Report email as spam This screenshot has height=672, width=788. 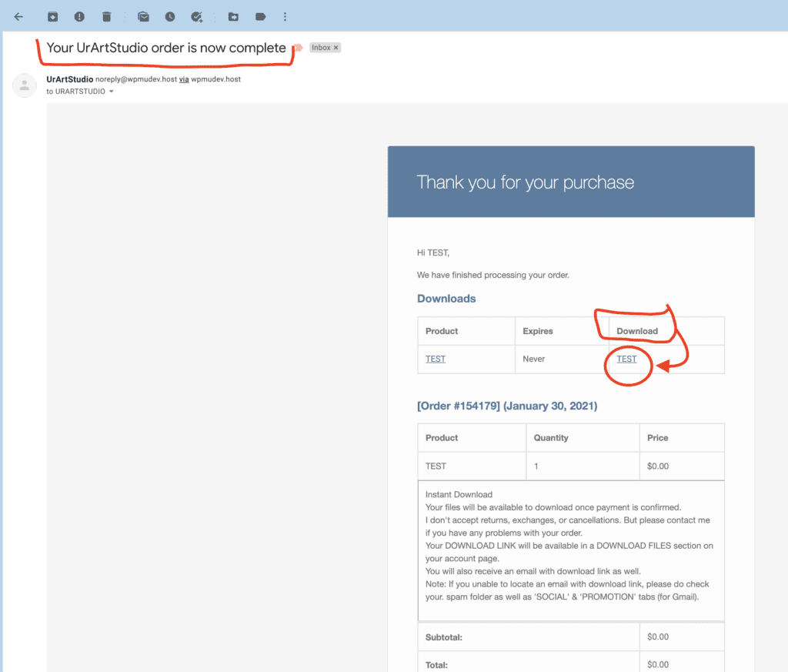[79, 17]
